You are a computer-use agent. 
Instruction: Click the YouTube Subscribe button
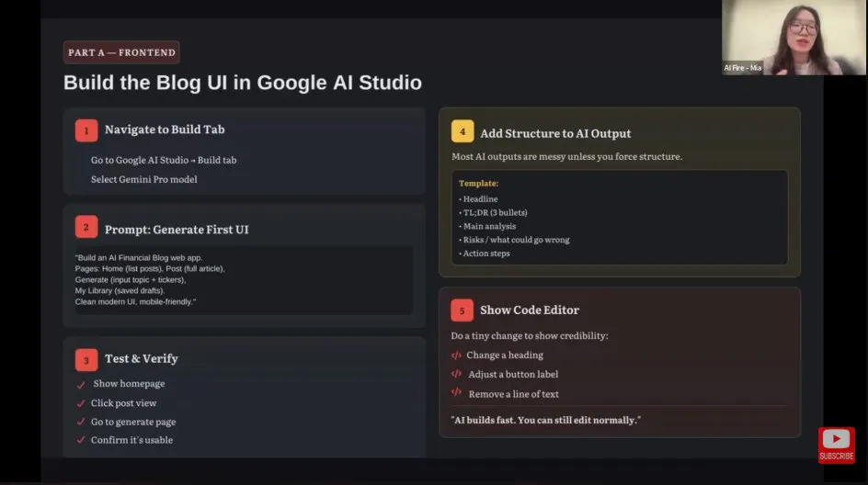tap(837, 445)
